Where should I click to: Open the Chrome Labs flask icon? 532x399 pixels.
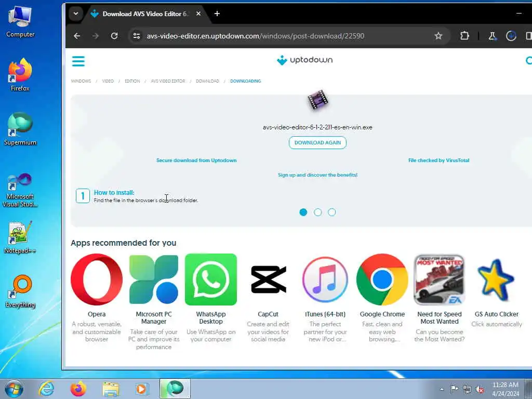tap(493, 36)
